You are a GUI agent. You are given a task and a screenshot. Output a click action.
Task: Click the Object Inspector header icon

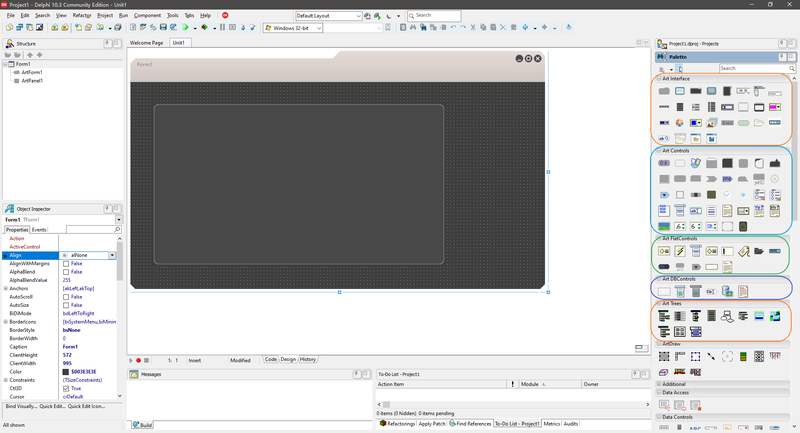(10, 209)
